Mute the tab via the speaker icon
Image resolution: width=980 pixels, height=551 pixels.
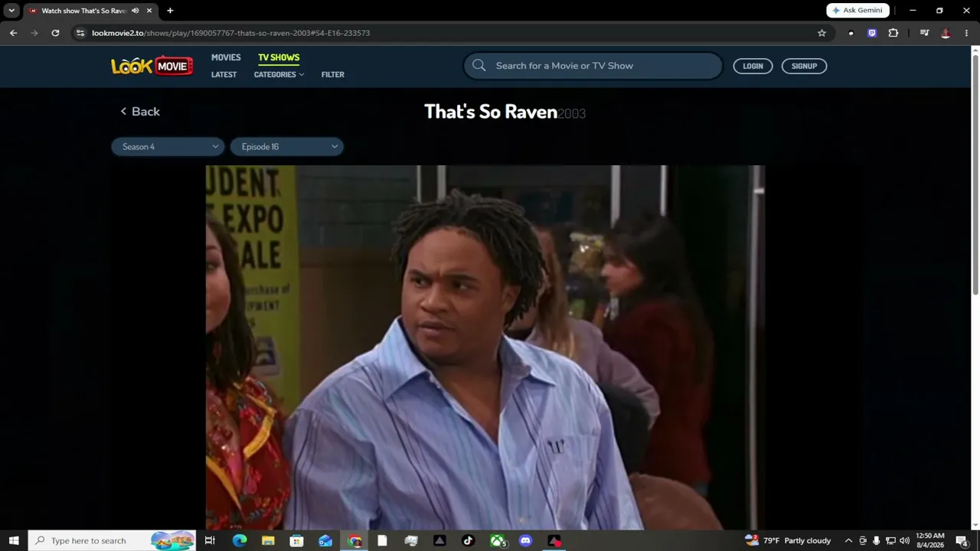point(136,11)
